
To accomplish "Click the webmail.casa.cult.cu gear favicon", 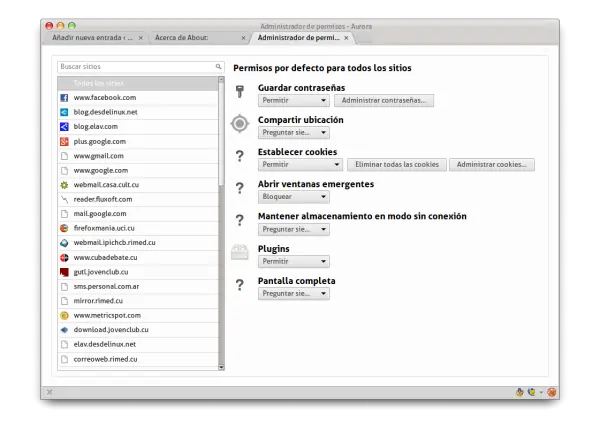I will point(64,185).
